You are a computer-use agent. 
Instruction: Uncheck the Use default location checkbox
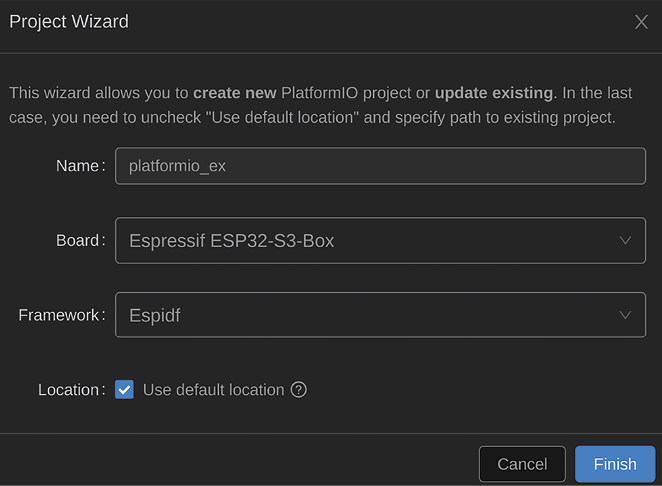[124, 390]
